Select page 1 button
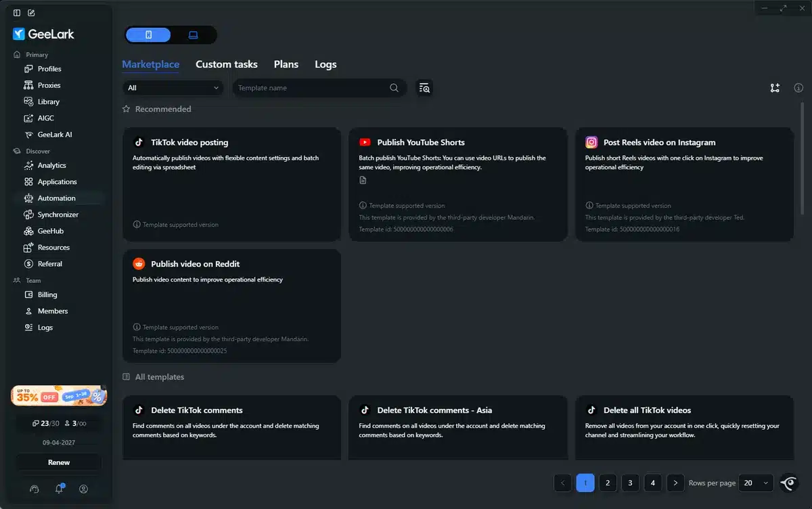The width and height of the screenshot is (812, 509). (x=585, y=483)
